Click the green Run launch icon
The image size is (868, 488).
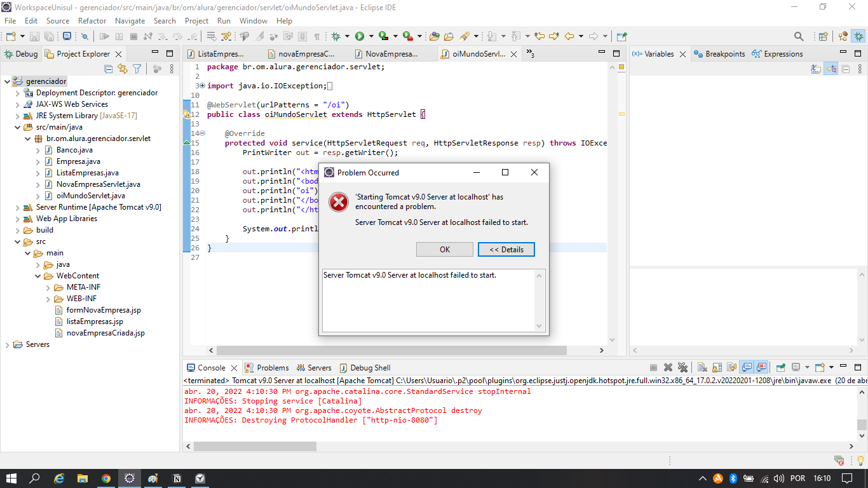point(360,36)
